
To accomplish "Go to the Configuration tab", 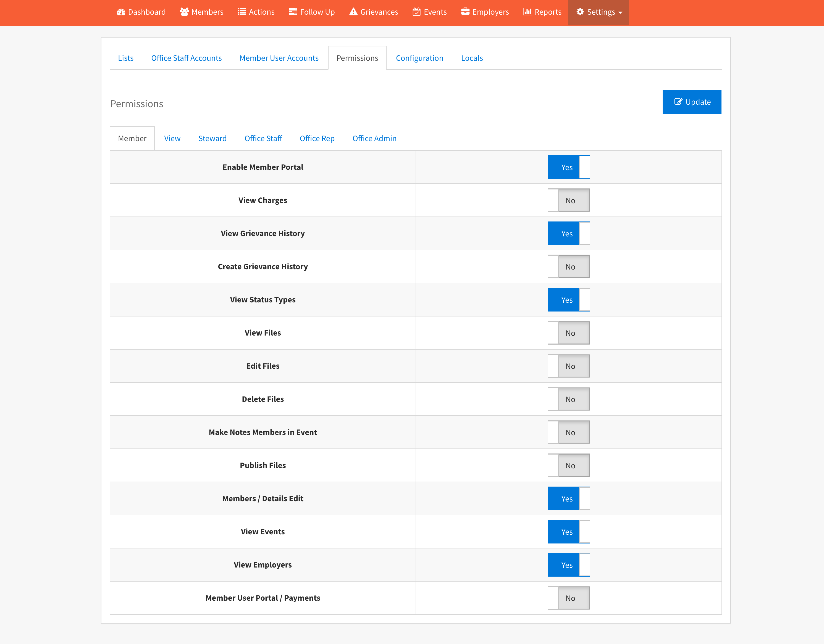I will tap(419, 58).
